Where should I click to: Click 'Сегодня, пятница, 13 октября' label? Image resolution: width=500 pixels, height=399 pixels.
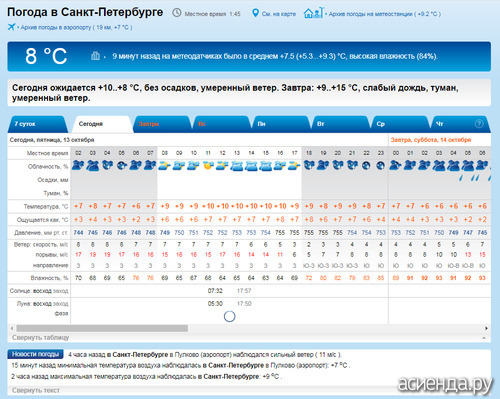point(52,140)
